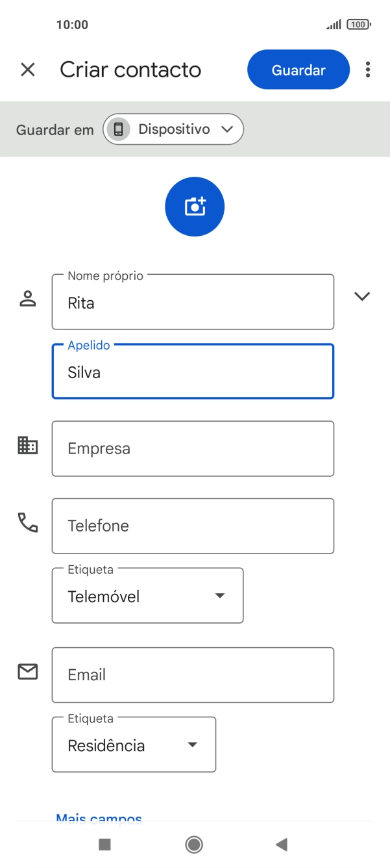390x868 pixels.
Task: Select the person icon beside the name field
Action: point(27,299)
